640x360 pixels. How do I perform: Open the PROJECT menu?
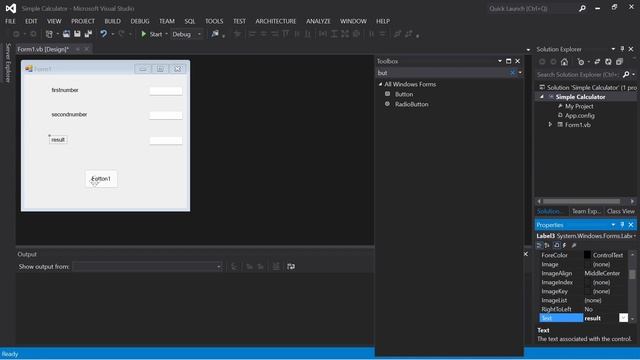(x=83, y=21)
